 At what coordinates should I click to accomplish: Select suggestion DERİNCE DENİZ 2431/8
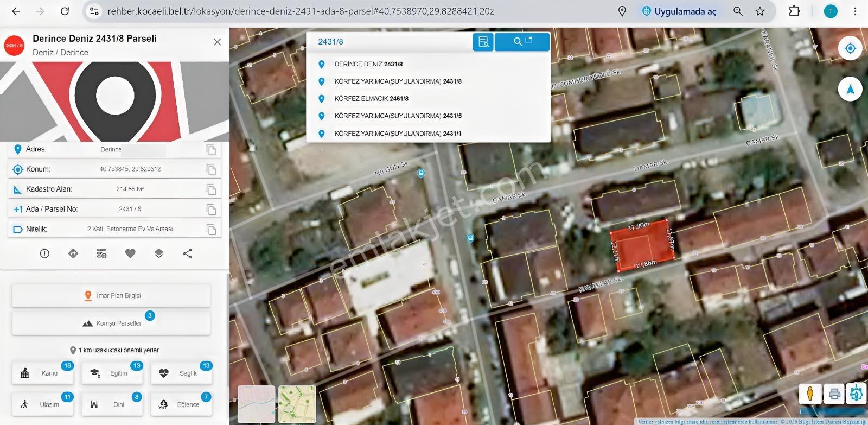click(x=429, y=64)
